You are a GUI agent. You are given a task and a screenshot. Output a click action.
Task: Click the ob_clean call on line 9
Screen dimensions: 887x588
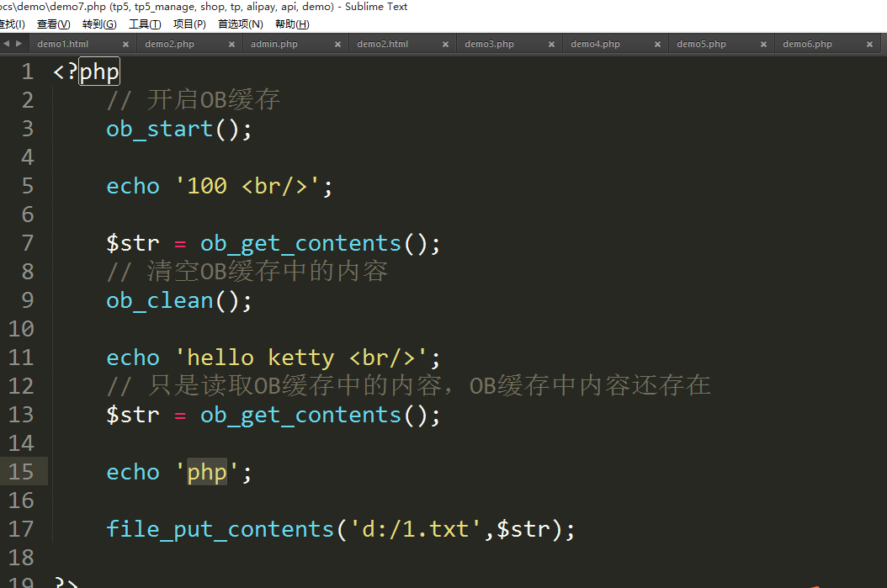coord(160,301)
